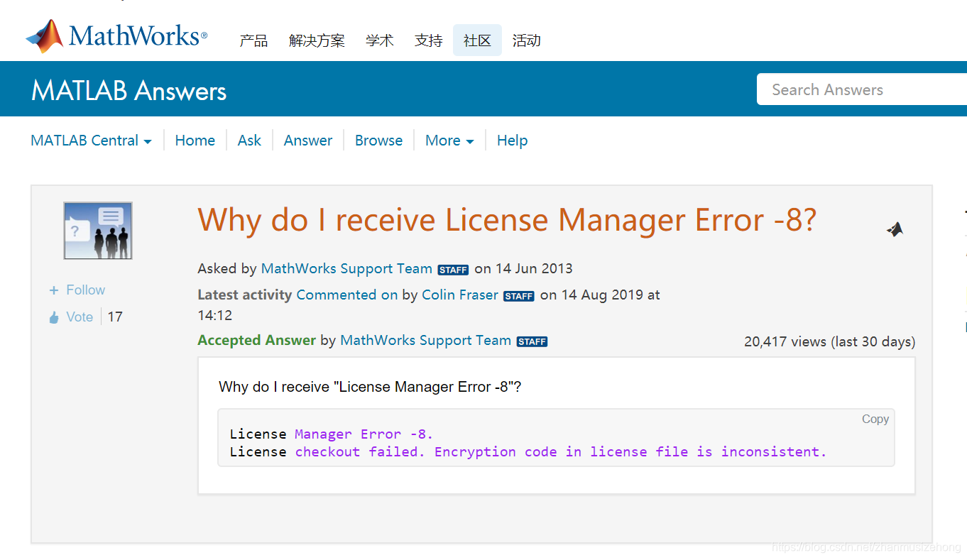Copy the error code block
This screenshot has height=560, width=967.
875,419
